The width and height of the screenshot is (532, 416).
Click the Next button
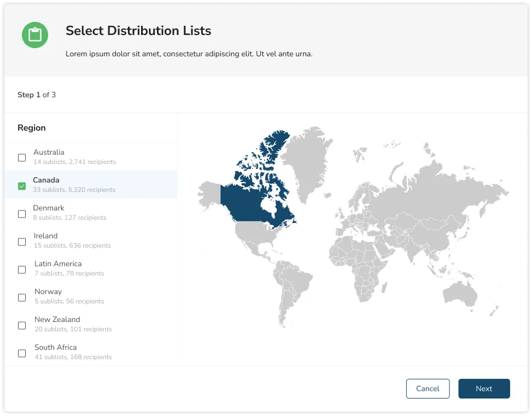[484, 388]
